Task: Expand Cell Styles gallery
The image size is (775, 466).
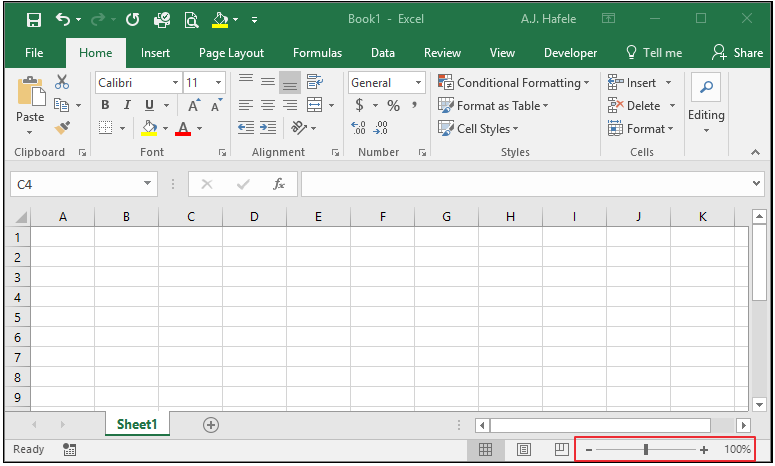Action: 478,128
